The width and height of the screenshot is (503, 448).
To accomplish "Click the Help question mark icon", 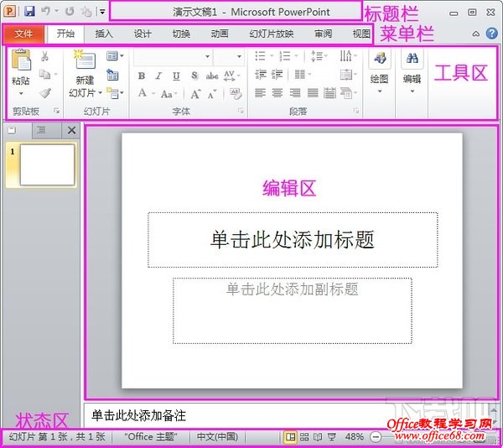I will tap(492, 34).
